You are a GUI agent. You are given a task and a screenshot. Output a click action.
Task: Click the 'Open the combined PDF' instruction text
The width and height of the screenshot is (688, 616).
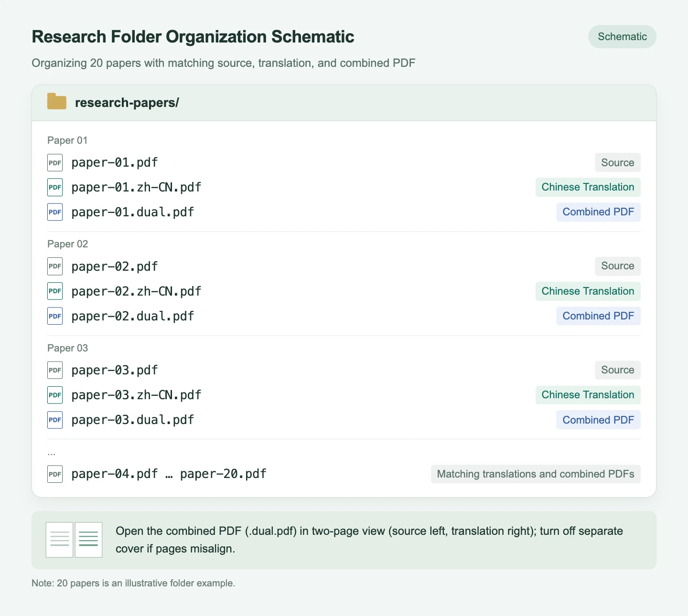click(x=369, y=540)
